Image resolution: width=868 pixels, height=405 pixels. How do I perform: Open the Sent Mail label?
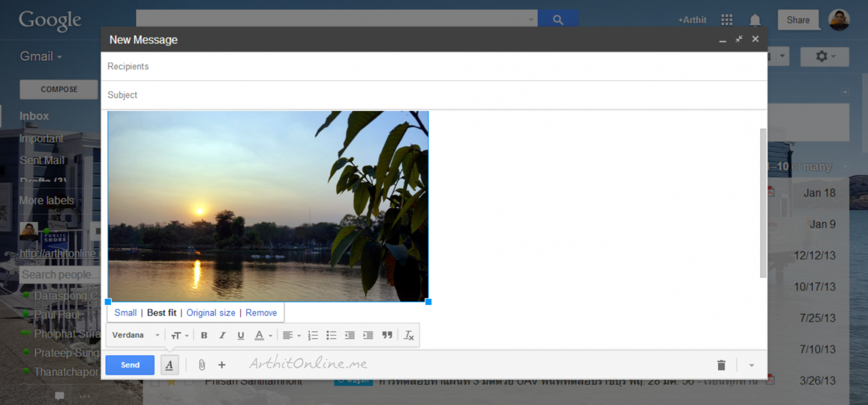[42, 160]
